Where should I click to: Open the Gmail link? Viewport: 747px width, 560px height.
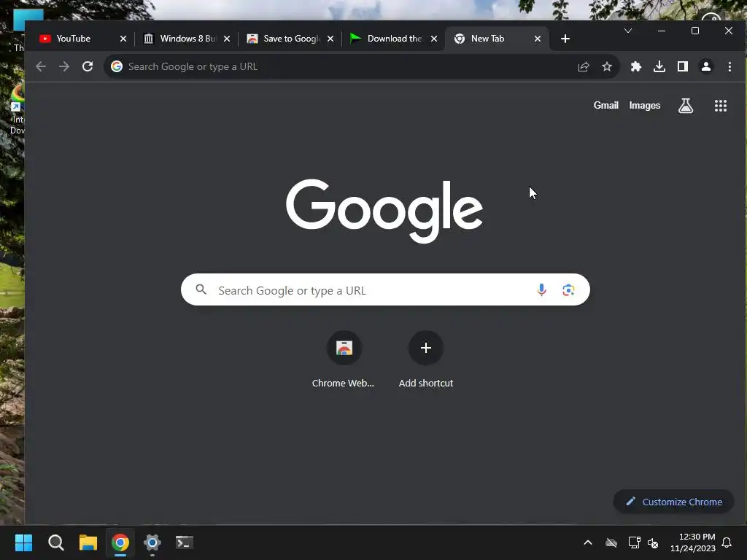click(x=605, y=105)
